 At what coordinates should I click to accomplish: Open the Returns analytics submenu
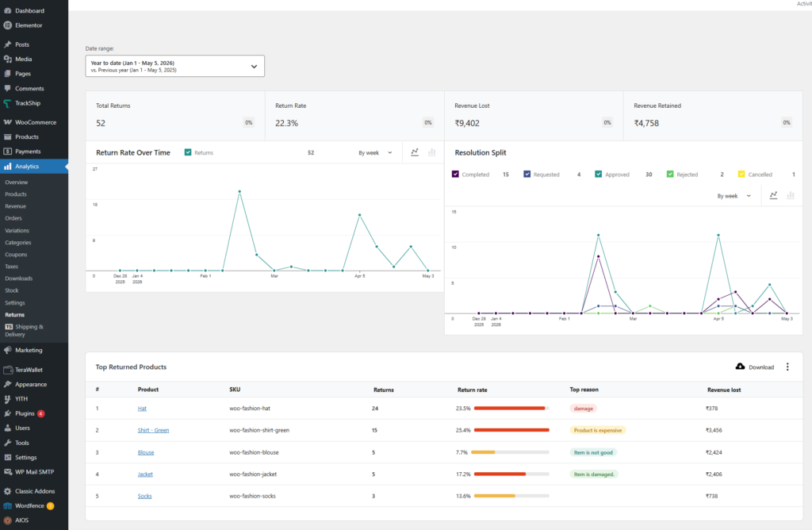coord(14,314)
